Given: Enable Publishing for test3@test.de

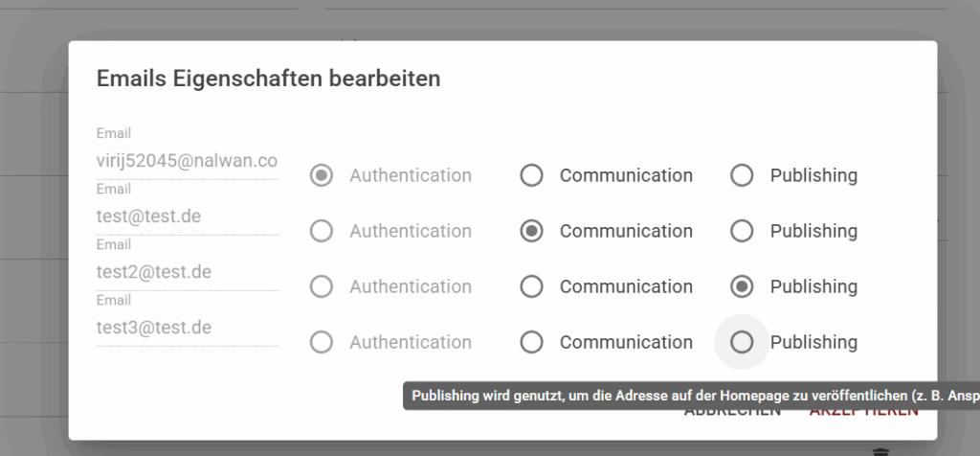Looking at the screenshot, I should tap(742, 342).
